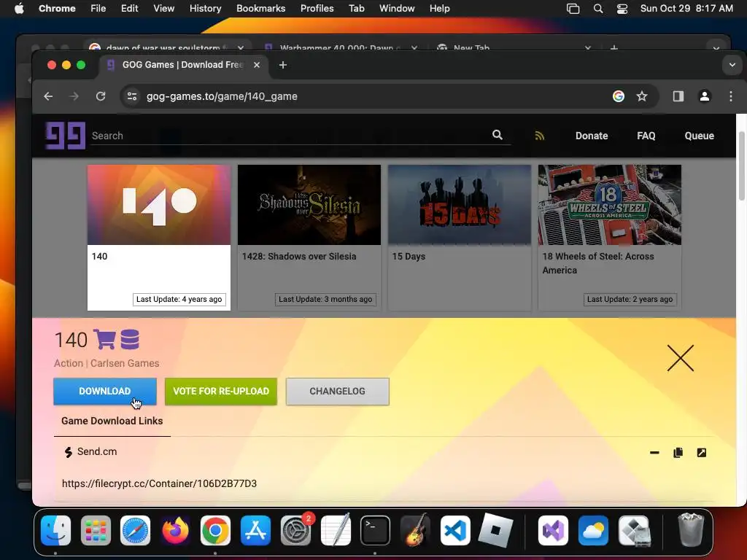Click the '18 Wheels of Steel: Across America' title
This screenshot has height=560, width=747.
click(x=598, y=263)
